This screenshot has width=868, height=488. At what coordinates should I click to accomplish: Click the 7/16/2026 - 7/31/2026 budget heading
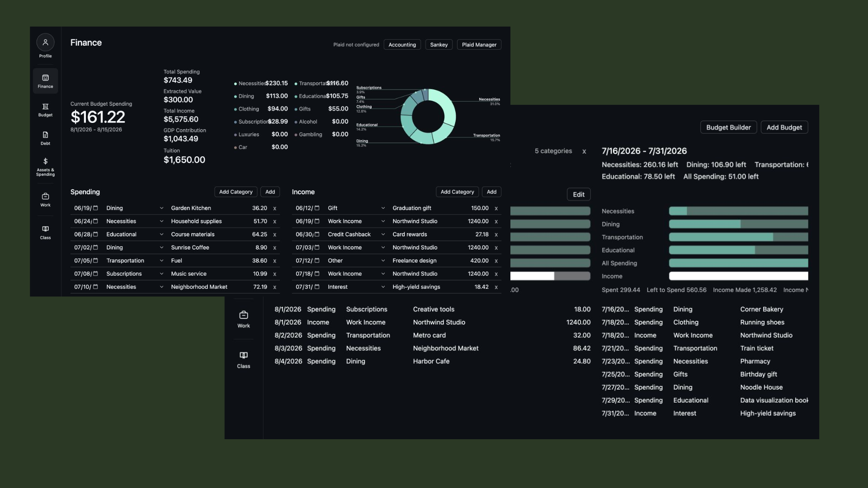point(644,151)
